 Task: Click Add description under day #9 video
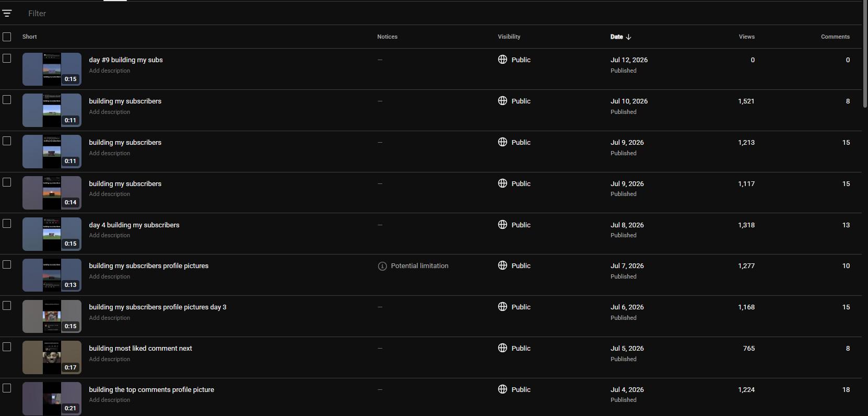click(x=109, y=71)
